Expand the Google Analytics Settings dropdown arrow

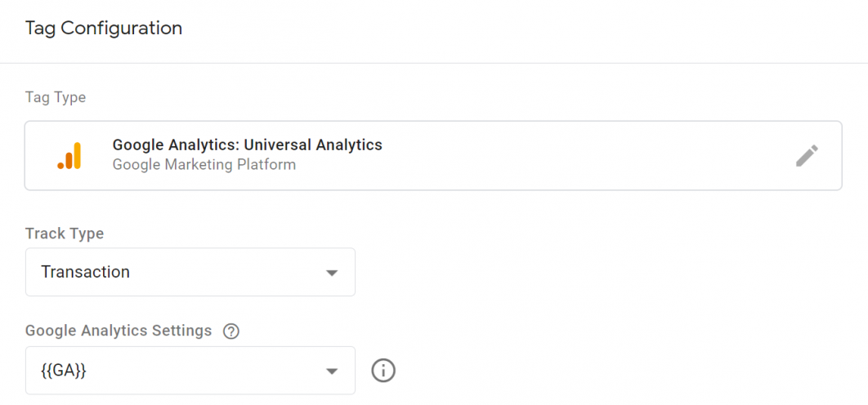coord(331,371)
